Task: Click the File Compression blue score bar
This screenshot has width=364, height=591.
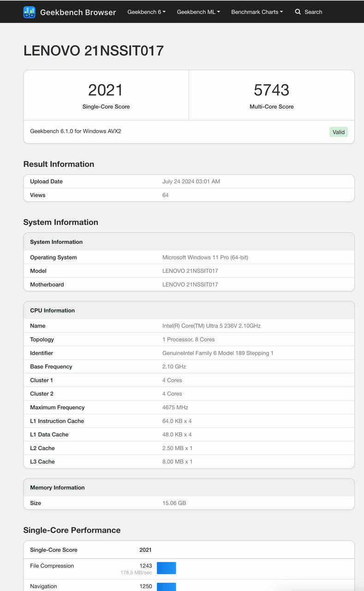Action: click(167, 568)
